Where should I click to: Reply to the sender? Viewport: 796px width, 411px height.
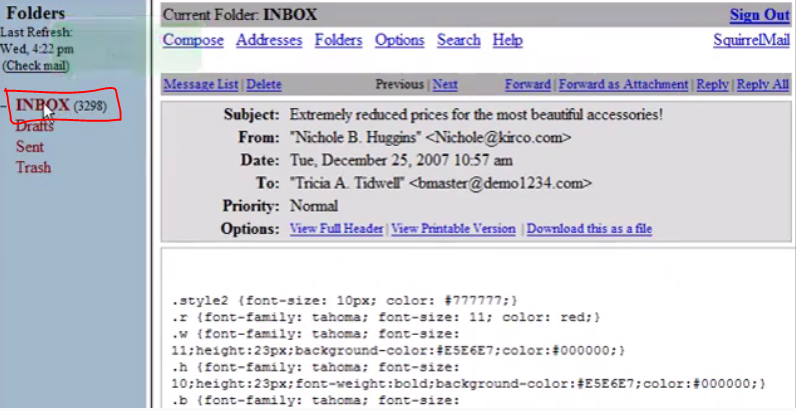(x=713, y=84)
